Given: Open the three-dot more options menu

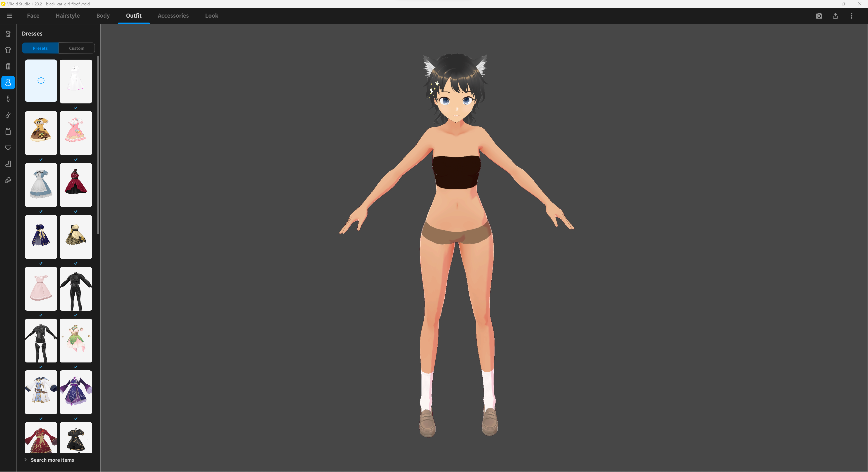Looking at the screenshot, I should (x=851, y=16).
